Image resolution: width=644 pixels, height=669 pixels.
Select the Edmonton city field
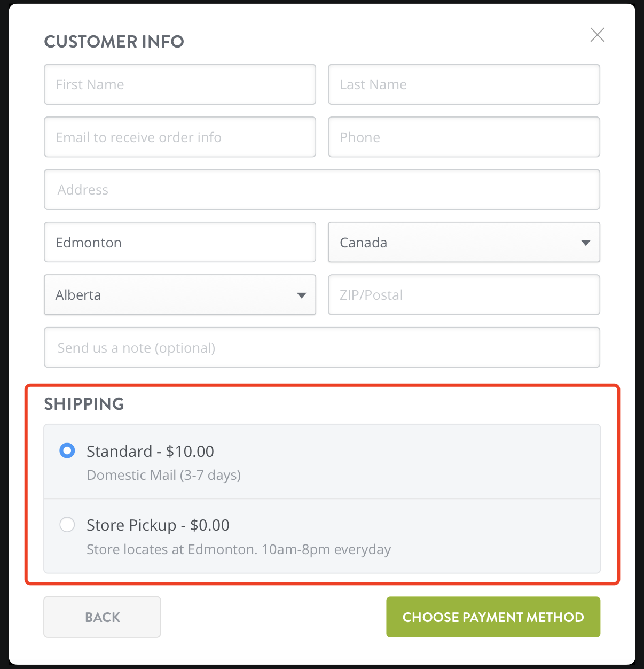coord(180,243)
